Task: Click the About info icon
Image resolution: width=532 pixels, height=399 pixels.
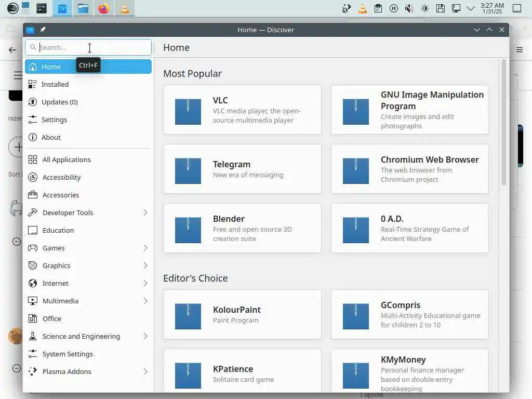Action: (33, 137)
